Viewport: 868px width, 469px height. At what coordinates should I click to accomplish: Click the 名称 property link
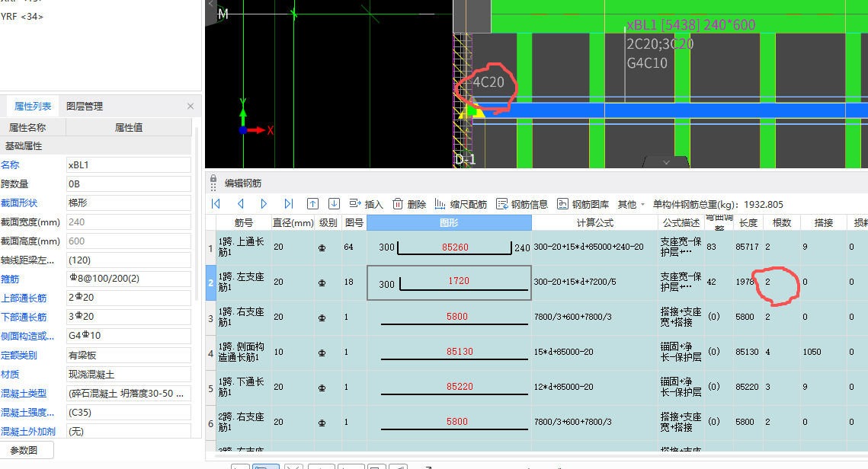click(10, 164)
